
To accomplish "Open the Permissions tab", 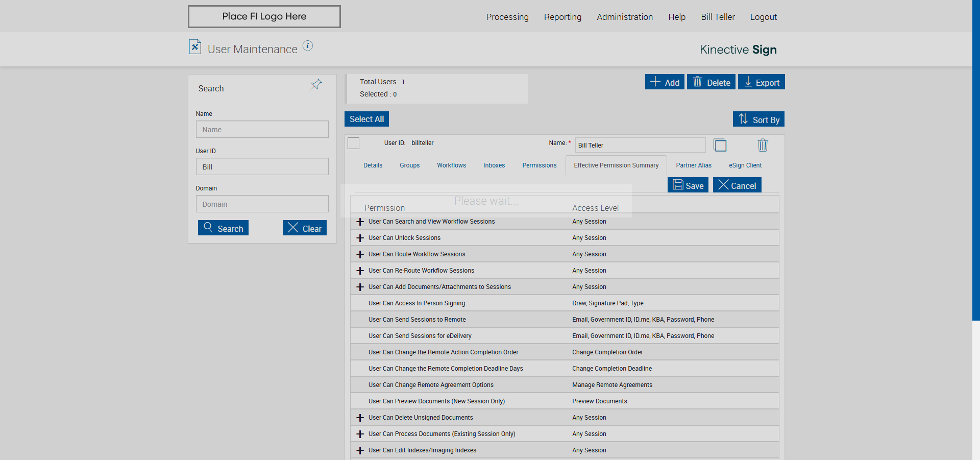I will [539, 165].
